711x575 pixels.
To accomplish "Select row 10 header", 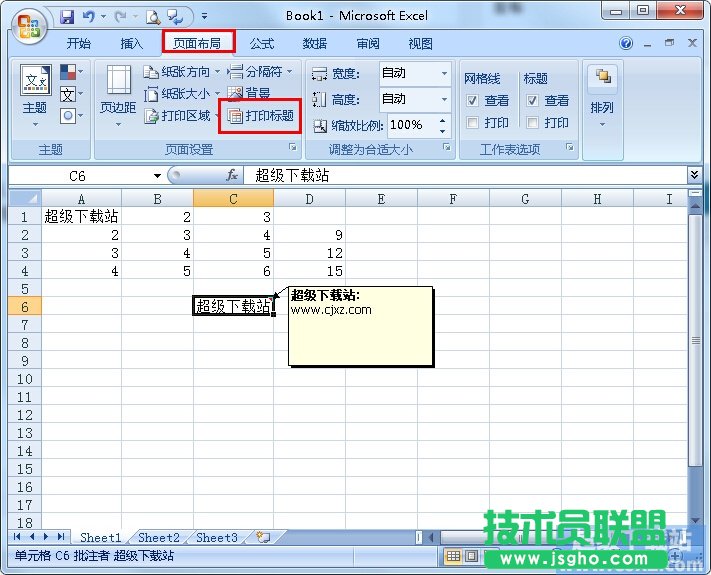I will pos(25,379).
